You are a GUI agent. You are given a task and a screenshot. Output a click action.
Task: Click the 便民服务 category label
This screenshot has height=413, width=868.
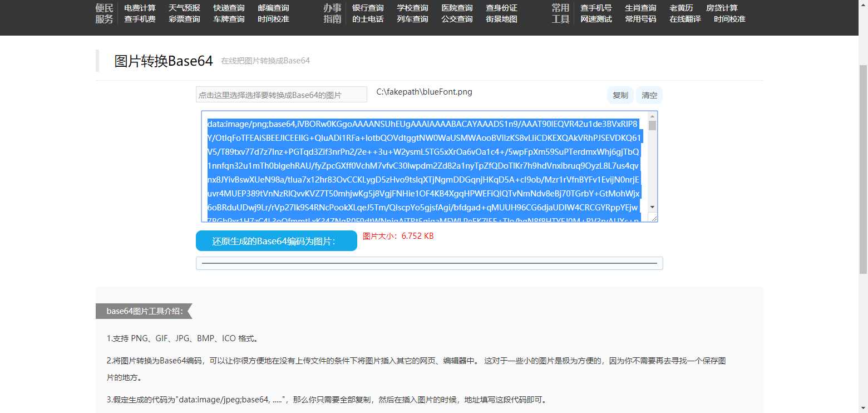tap(104, 13)
